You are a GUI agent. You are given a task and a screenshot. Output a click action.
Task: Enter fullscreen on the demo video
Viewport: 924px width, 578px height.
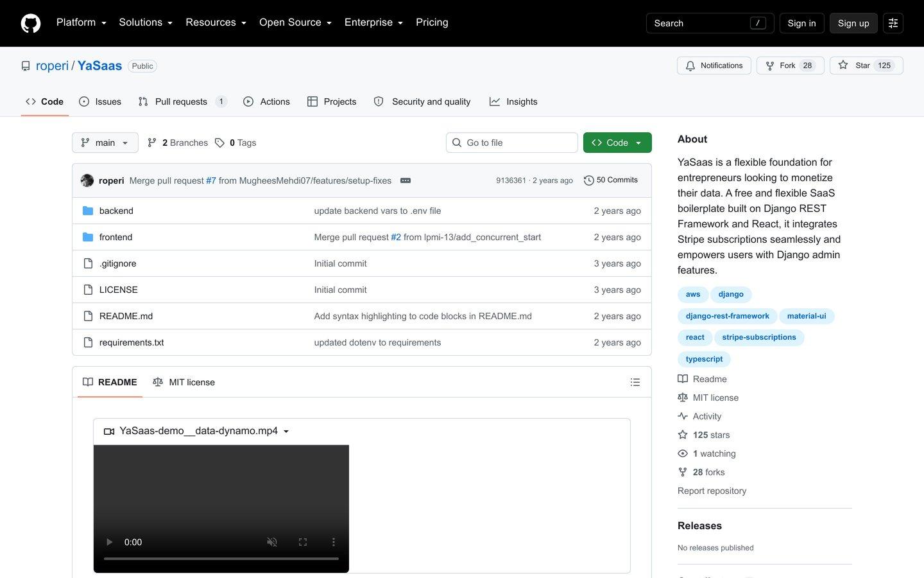click(303, 542)
